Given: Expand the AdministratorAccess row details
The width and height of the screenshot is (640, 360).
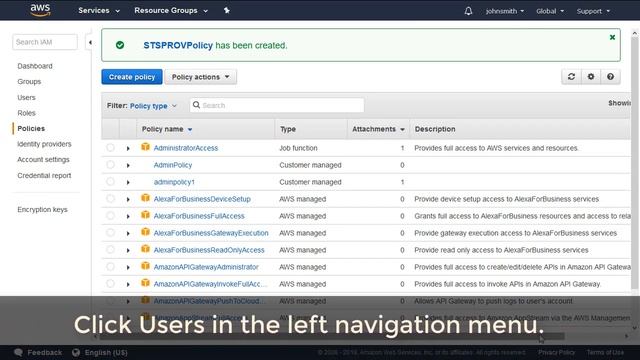Looking at the screenshot, I should 128,149.
